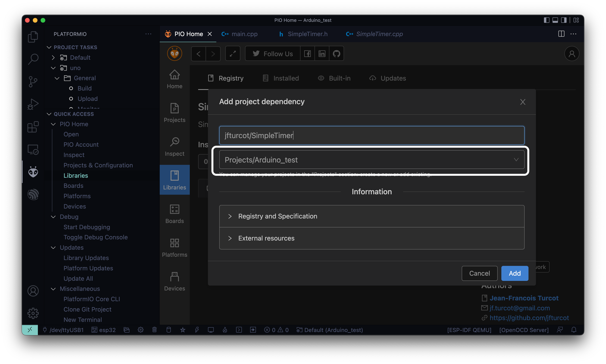Open the Projects/Arduino_test project dropdown
Screen dimensions: 606x364
coord(371,160)
